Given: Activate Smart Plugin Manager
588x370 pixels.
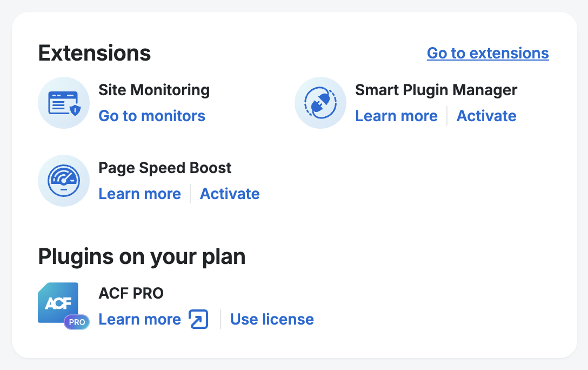Looking at the screenshot, I should tap(486, 116).
